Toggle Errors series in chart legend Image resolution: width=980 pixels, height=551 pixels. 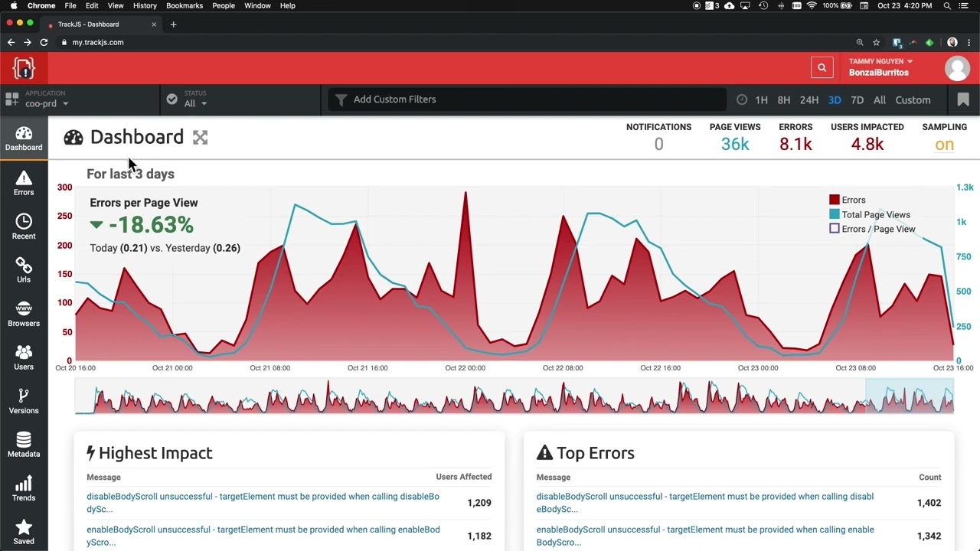(848, 200)
